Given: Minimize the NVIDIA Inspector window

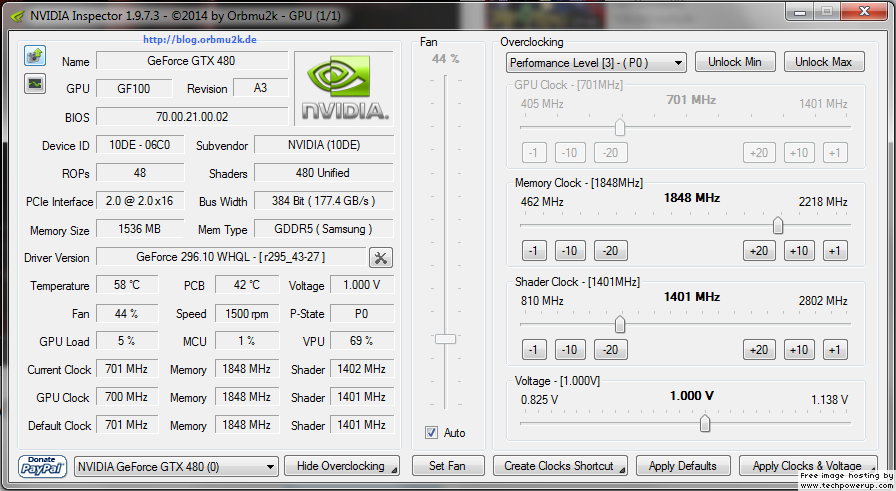Looking at the screenshot, I should coord(800,12).
